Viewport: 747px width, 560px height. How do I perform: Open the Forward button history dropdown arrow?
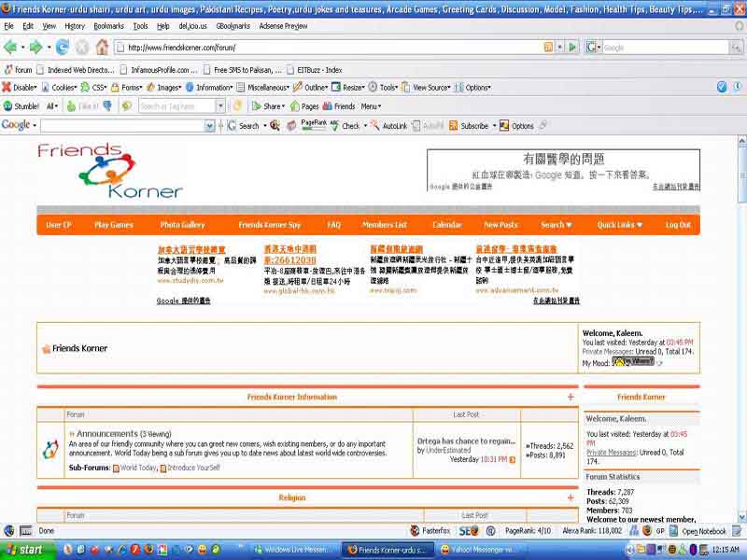pos(49,48)
